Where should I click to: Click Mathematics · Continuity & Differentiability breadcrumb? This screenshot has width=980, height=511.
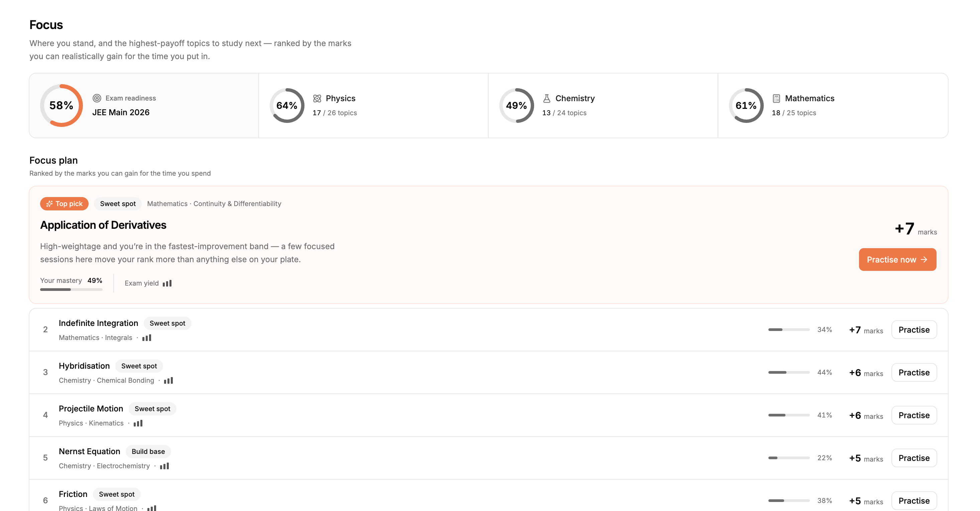point(214,204)
